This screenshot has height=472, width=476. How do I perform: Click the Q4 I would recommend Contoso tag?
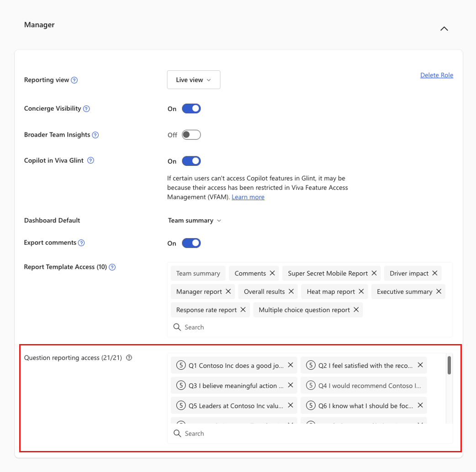click(364, 386)
